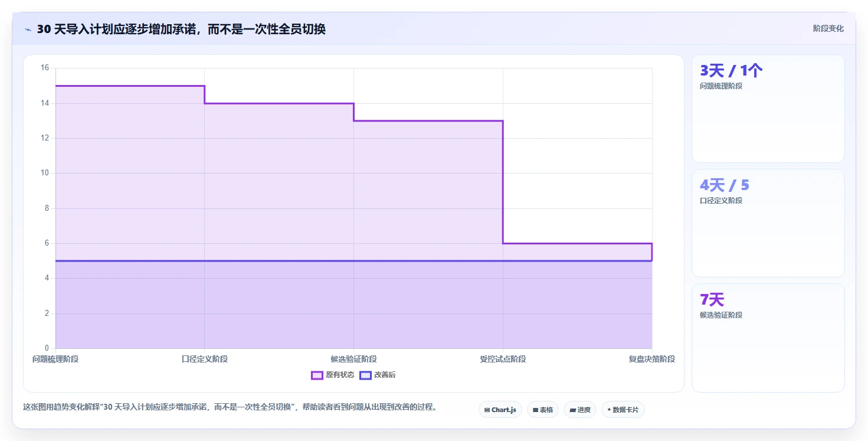The width and height of the screenshot is (868, 441).
Task: Click the trend icon beside the title
Action: pos(28,30)
